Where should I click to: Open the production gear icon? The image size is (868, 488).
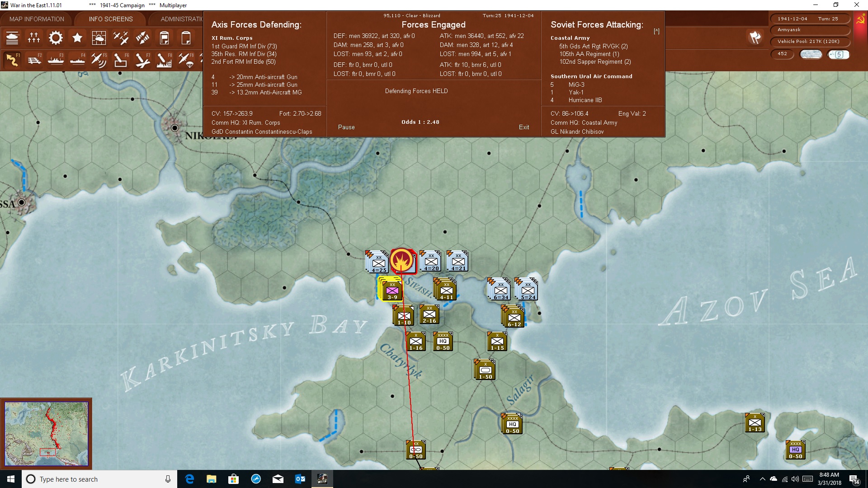tap(56, 38)
